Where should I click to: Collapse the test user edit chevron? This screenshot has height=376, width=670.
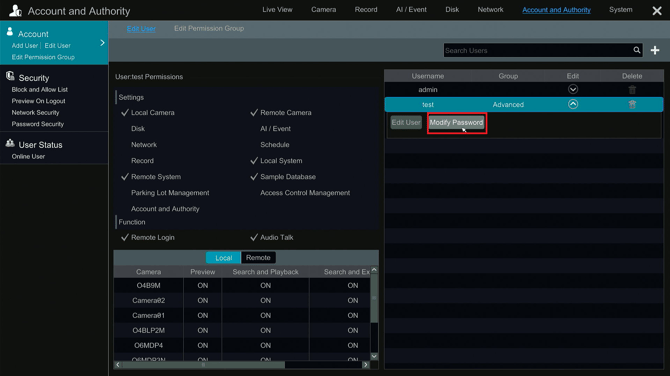(x=573, y=104)
